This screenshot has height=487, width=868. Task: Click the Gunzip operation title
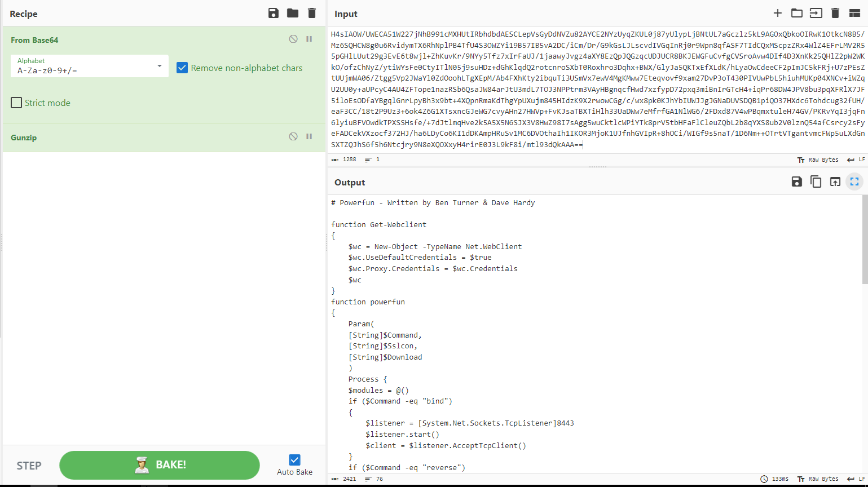click(24, 138)
